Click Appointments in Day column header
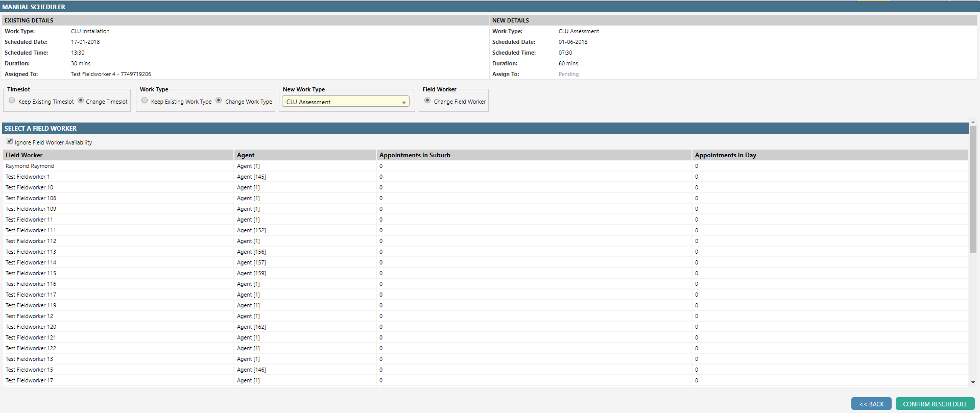This screenshot has height=413, width=980. point(725,155)
